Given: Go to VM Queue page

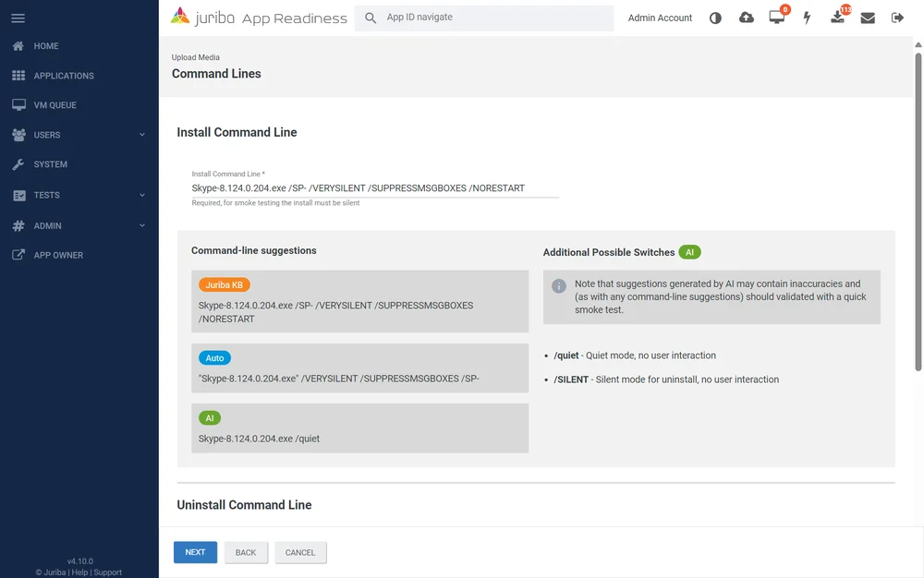Looking at the screenshot, I should [x=55, y=105].
